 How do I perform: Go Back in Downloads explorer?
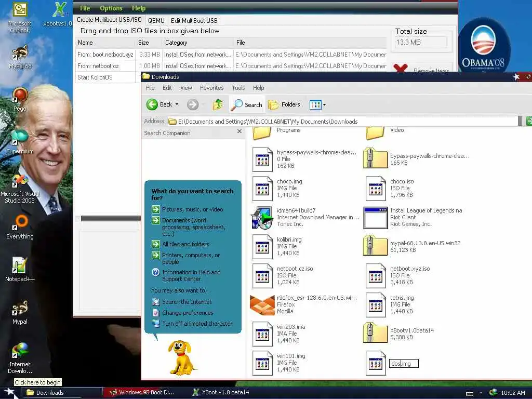[159, 104]
